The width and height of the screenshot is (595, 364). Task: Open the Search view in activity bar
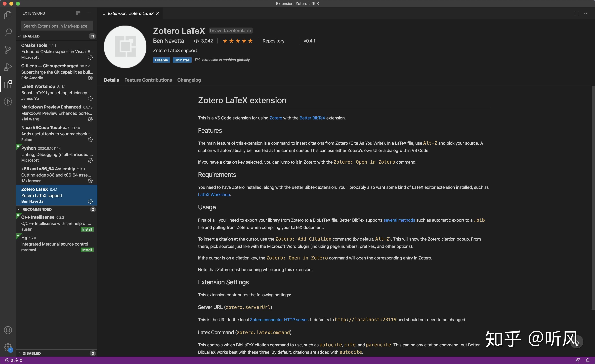8,32
